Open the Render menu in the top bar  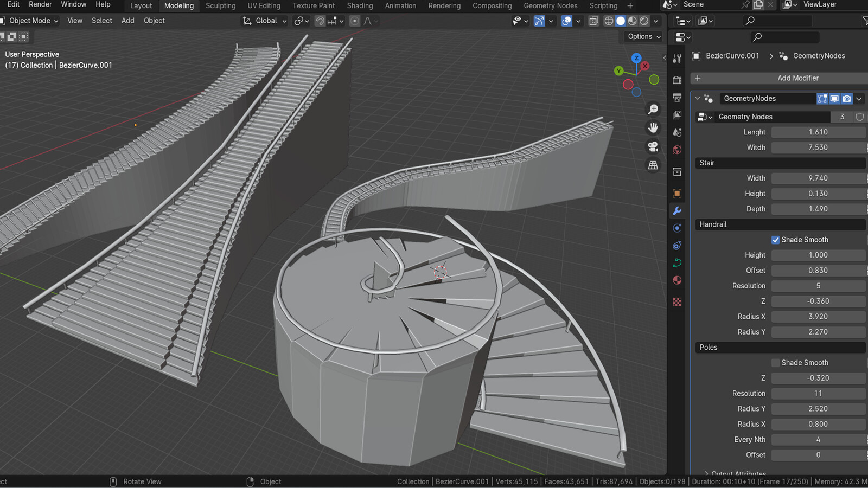(40, 4)
